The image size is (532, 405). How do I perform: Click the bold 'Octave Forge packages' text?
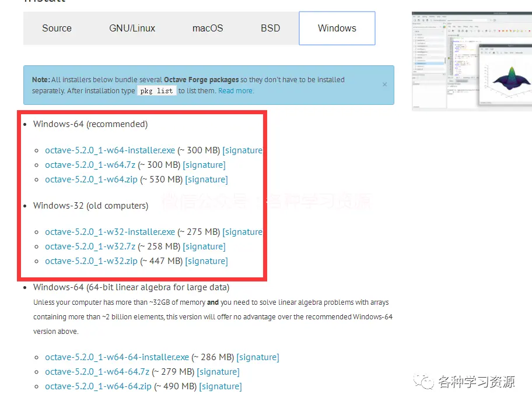[x=201, y=80]
